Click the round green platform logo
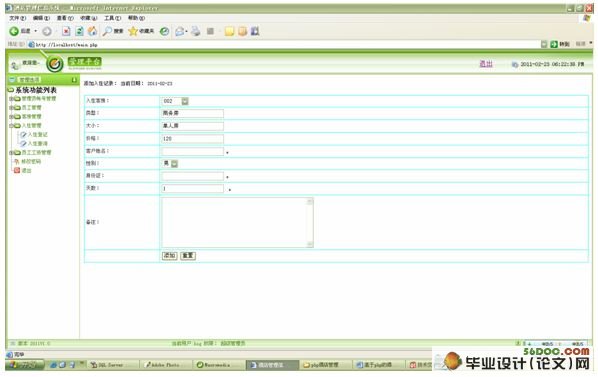This screenshot has height=377, width=598. tap(55, 64)
